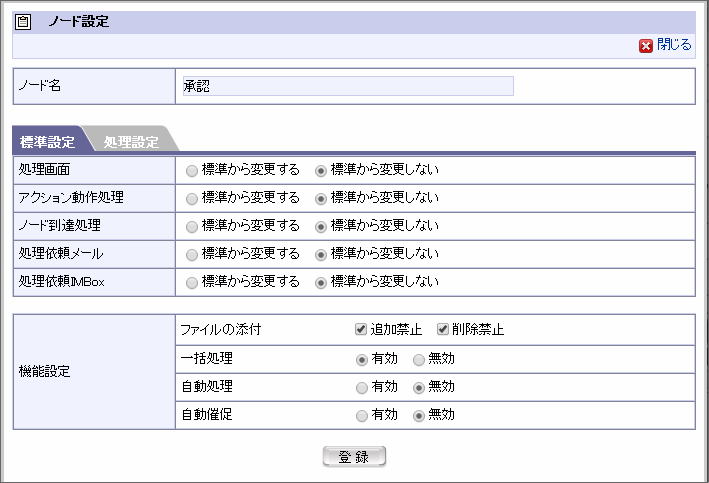Select 標準から変更しない for 処理依頼メール
Viewport: 709px width, 483px height.
[x=321, y=255]
